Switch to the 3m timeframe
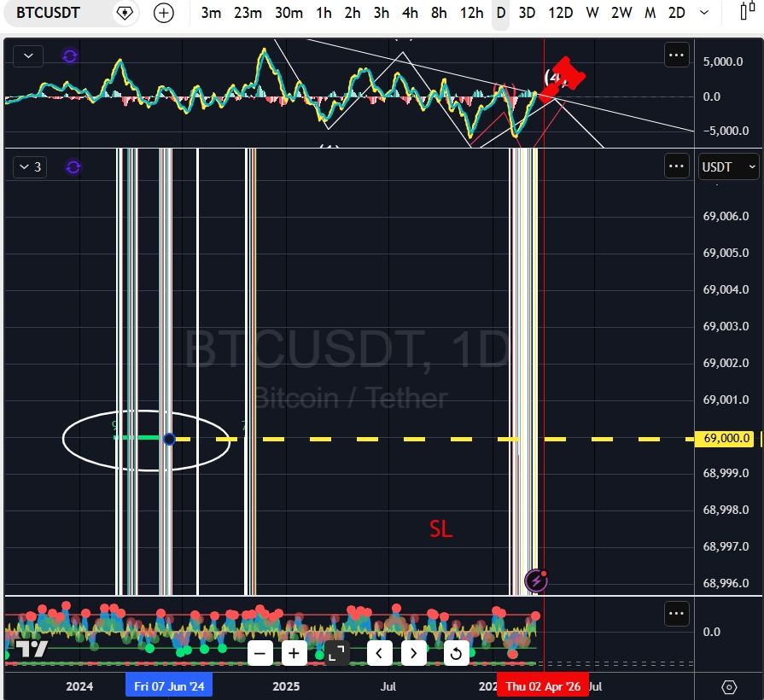Viewport: 764px width, 700px height. point(211,13)
